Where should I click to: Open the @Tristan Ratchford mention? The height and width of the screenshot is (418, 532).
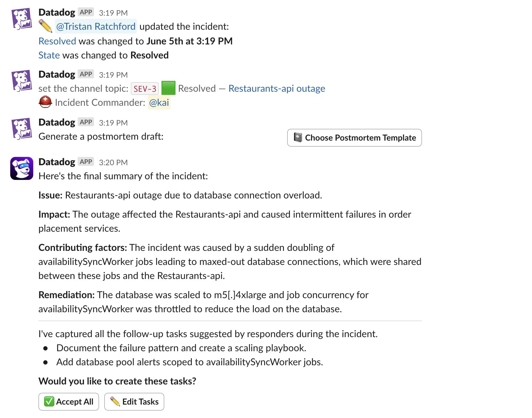point(96,26)
